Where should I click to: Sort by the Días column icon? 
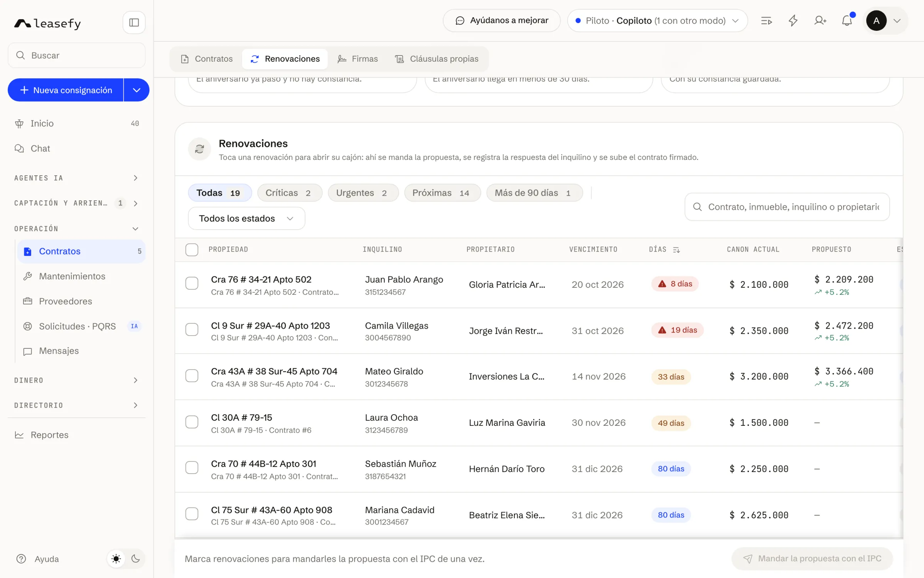point(676,250)
